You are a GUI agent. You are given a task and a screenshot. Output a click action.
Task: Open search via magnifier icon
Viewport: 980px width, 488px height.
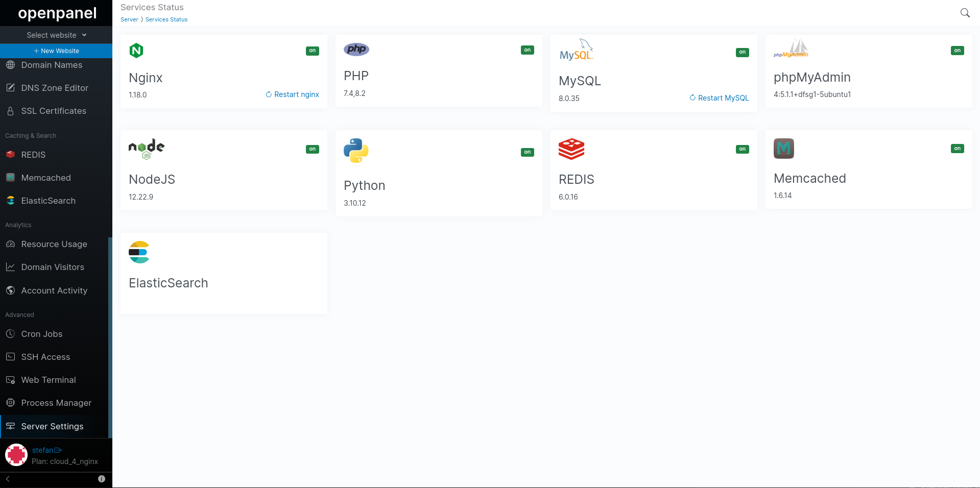point(965,13)
